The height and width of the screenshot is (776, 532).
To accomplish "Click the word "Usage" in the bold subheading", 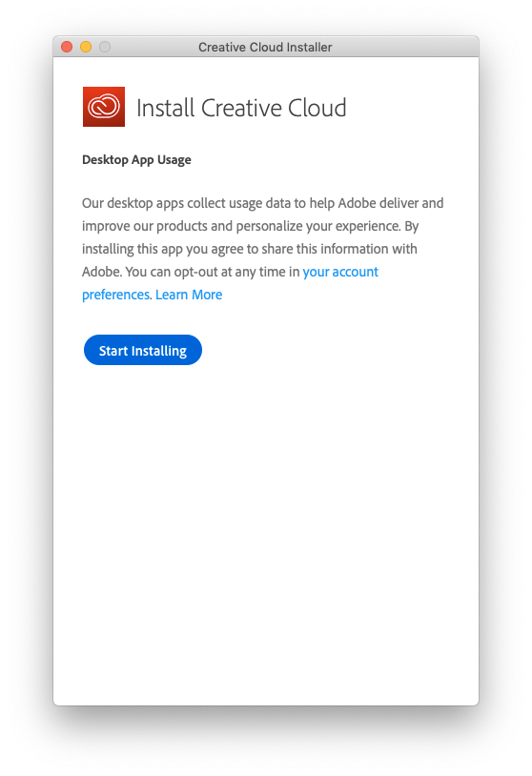I will [x=174, y=160].
